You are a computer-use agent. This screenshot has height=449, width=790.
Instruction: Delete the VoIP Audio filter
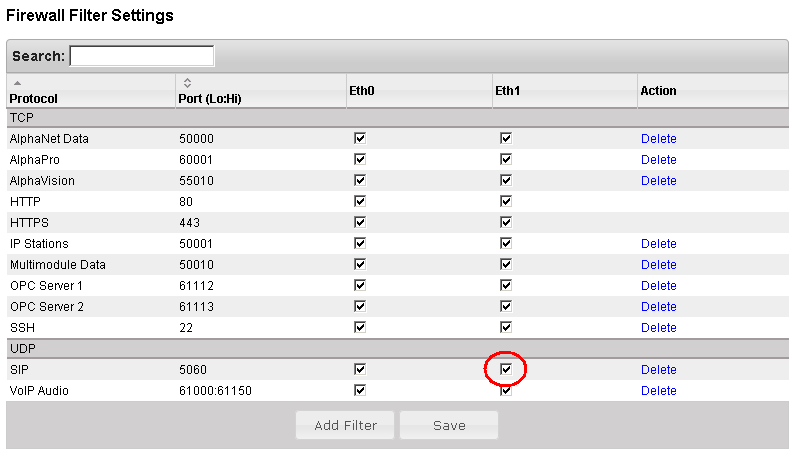(658, 391)
